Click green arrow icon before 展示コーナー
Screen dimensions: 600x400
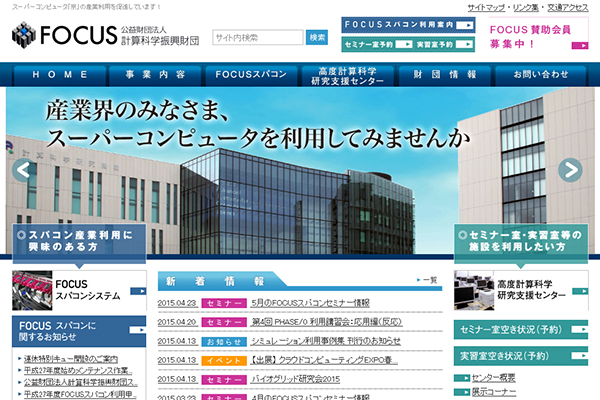pyautogui.click(x=462, y=392)
